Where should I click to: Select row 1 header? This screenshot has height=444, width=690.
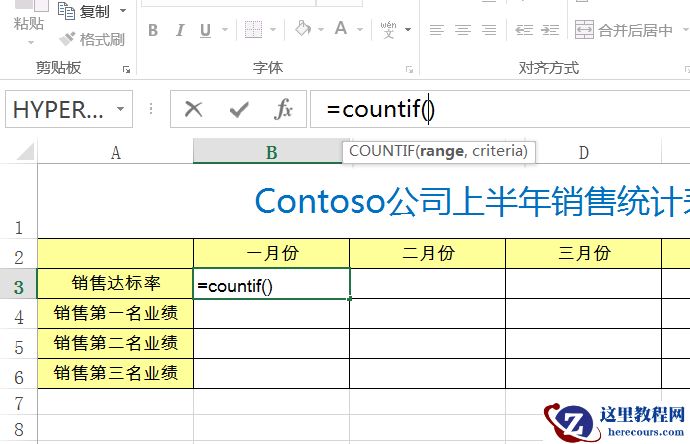[x=18, y=201]
